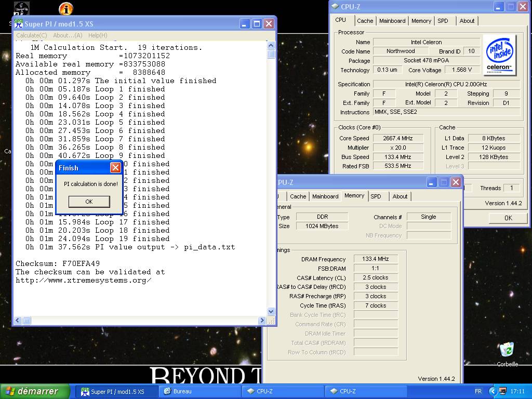Switch to the Mainboard tab in top CPU-Z window
This screenshot has width=532, height=399.
coord(392,21)
